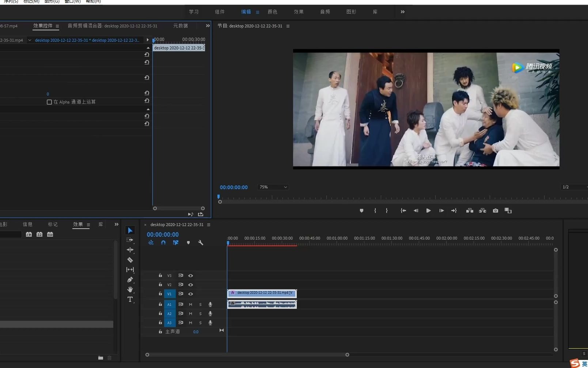
Task: Open the 75% zoom level dropdown
Action: (273, 187)
